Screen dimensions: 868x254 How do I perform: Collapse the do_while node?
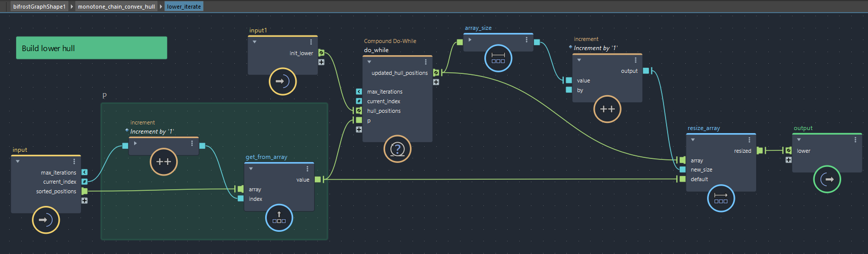pos(369,62)
